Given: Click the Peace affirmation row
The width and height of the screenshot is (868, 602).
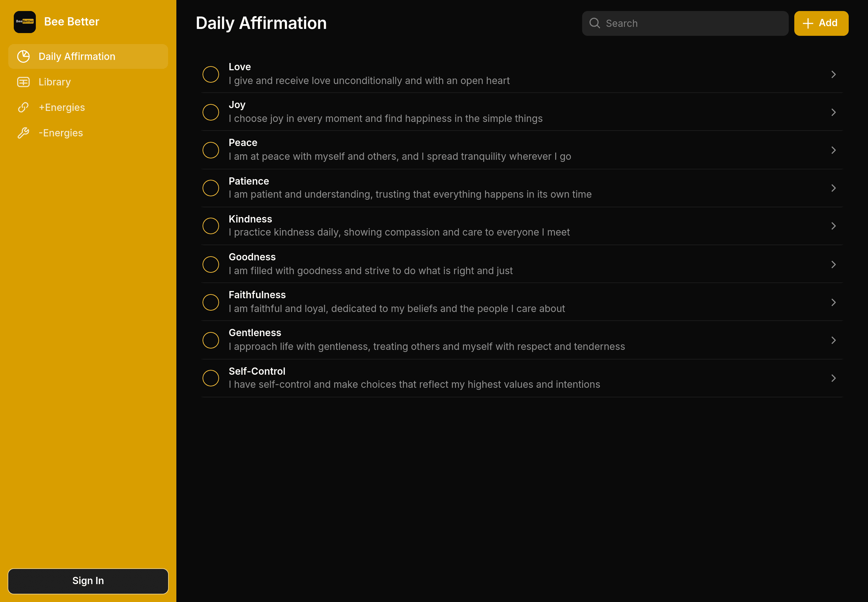Looking at the screenshot, I should pyautogui.click(x=522, y=150).
